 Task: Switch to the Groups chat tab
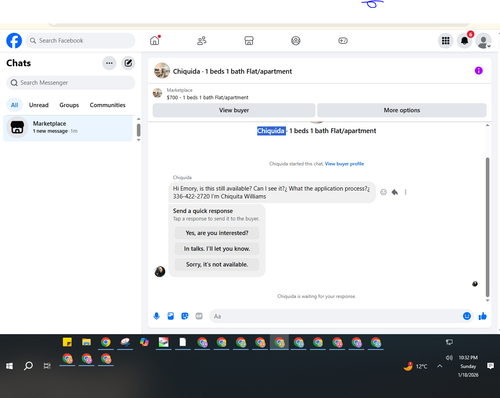(69, 105)
